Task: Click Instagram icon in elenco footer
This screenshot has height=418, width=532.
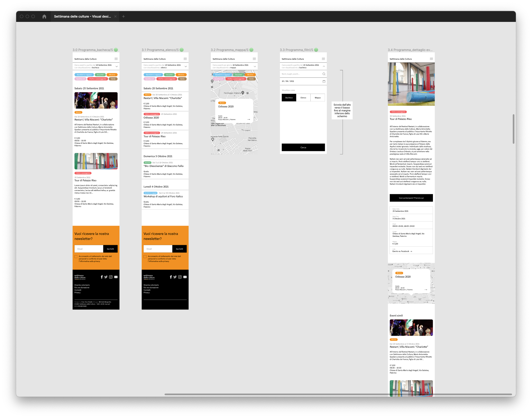Action: pyautogui.click(x=180, y=277)
